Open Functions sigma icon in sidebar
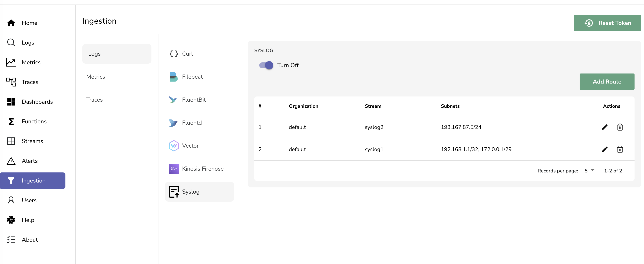The height and width of the screenshot is (264, 644). [11, 122]
